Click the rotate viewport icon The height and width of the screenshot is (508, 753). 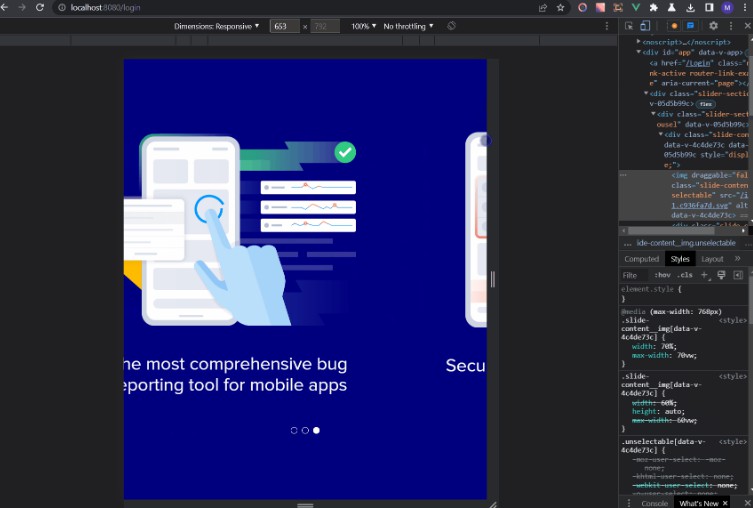click(452, 25)
